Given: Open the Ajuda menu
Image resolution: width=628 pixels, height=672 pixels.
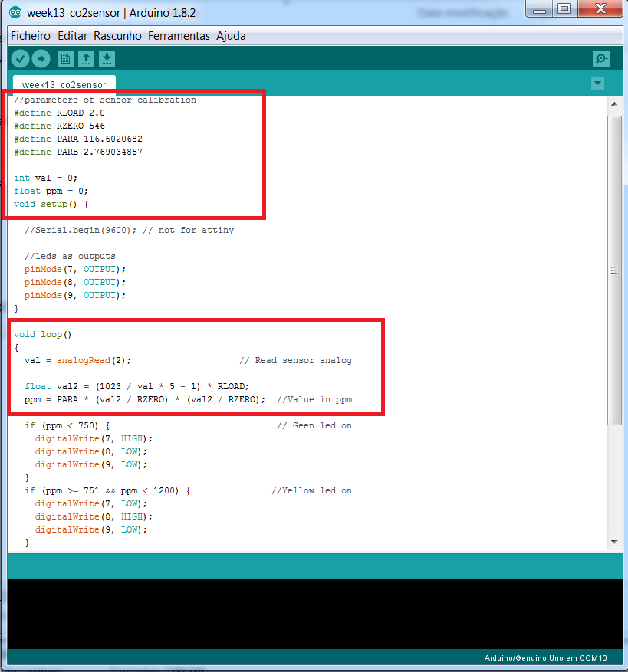Looking at the screenshot, I should [x=231, y=36].
